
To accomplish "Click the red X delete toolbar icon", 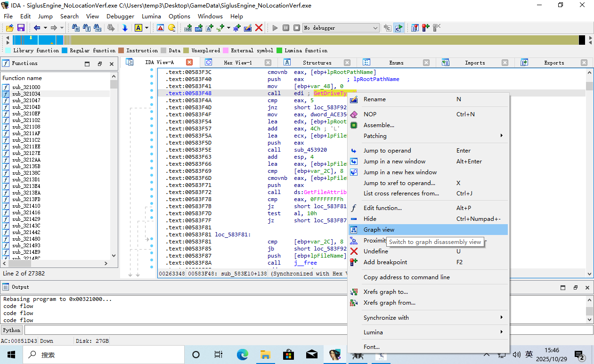I will point(259,28).
